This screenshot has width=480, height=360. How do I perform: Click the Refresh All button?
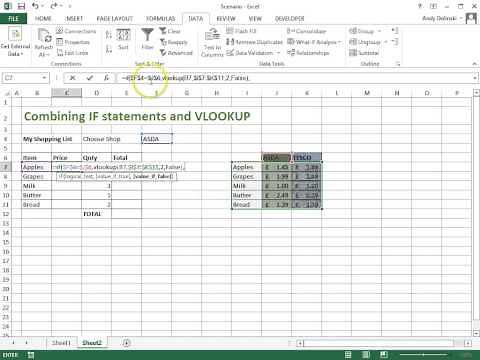(44, 43)
